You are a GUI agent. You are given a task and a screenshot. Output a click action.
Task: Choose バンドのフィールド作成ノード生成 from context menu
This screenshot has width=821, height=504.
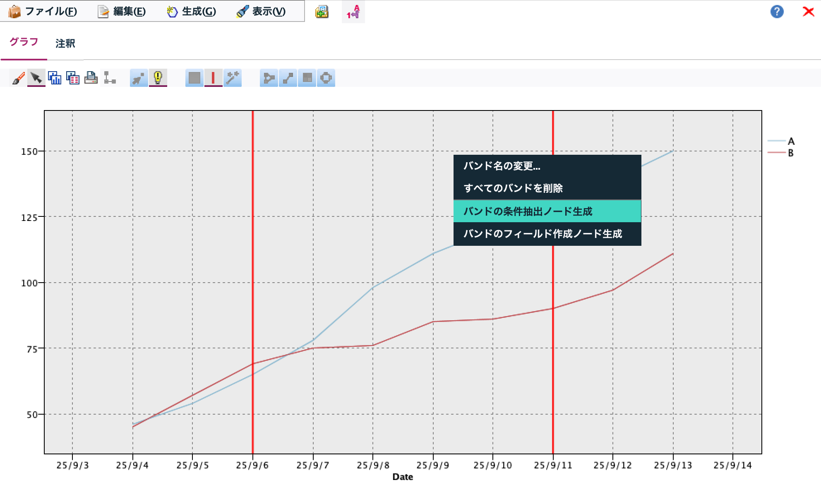click(543, 234)
